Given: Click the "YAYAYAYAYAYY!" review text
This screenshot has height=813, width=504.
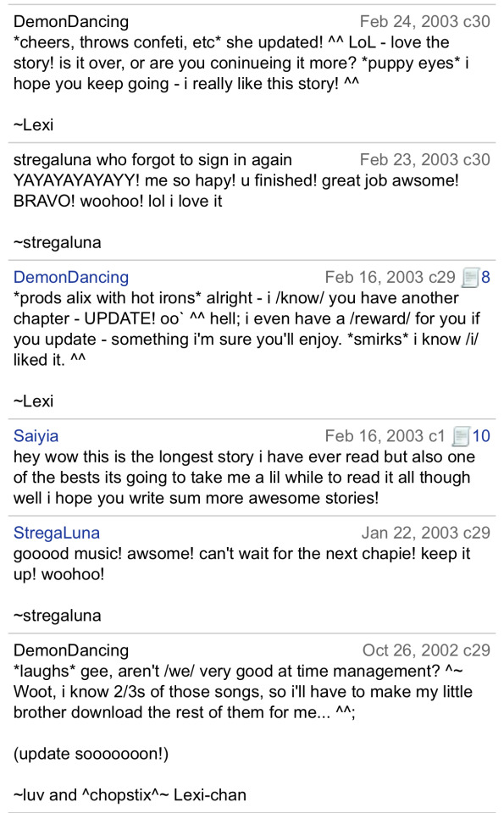Looking at the screenshot, I should pos(236,191).
